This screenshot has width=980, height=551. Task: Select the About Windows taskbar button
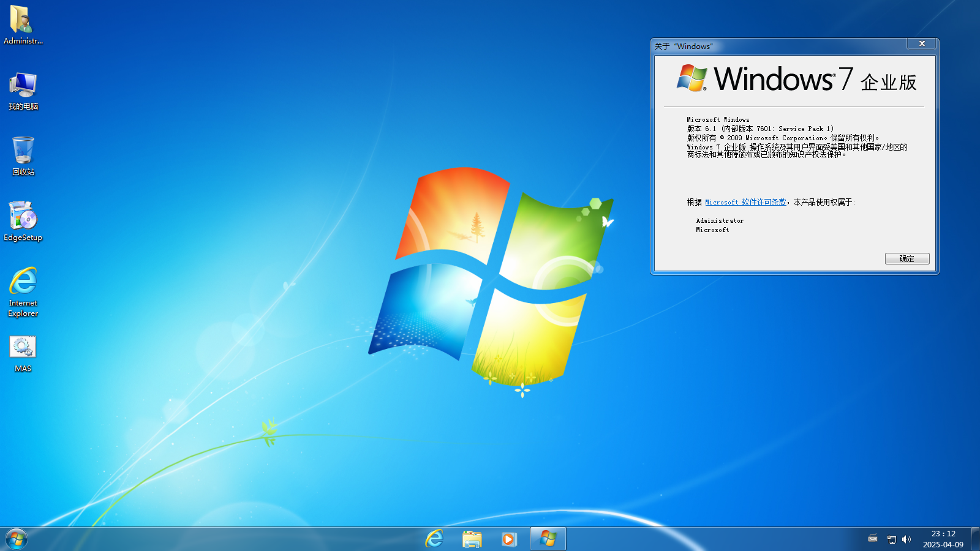(548, 539)
